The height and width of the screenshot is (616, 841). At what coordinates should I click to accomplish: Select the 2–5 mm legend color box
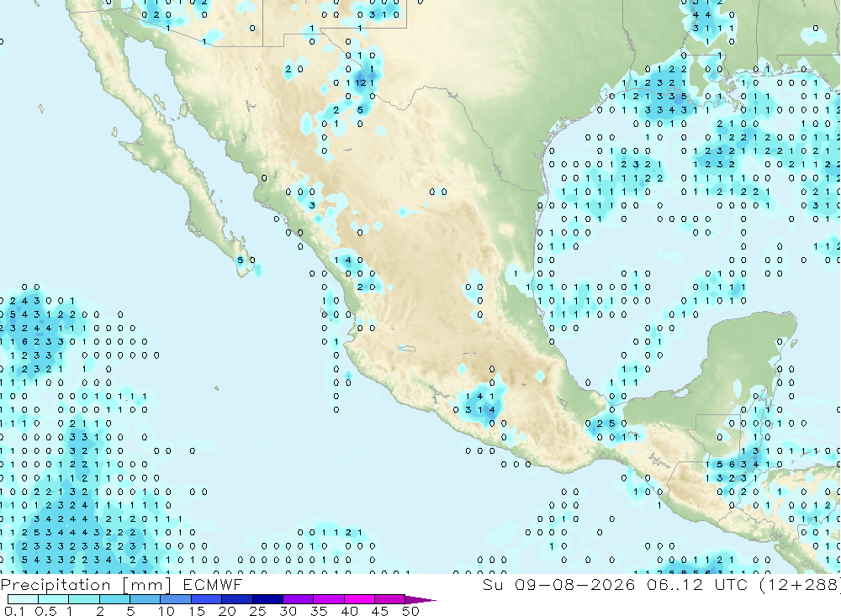(x=114, y=599)
